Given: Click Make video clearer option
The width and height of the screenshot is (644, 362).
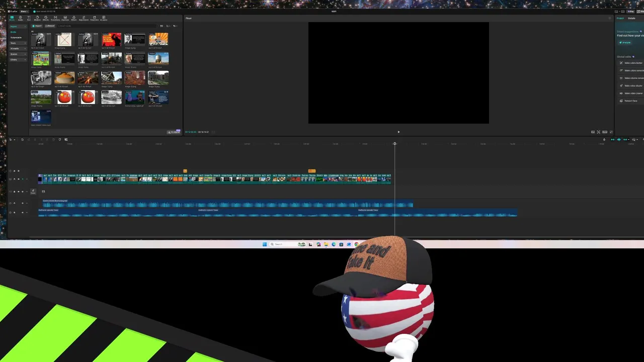Looking at the screenshot, I should pyautogui.click(x=631, y=93).
